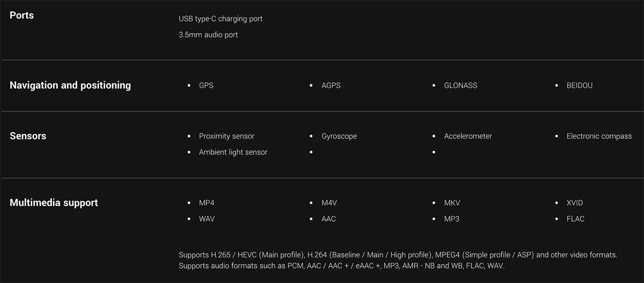Click the Ports section heading
The width and height of the screenshot is (644, 283).
coord(22,16)
